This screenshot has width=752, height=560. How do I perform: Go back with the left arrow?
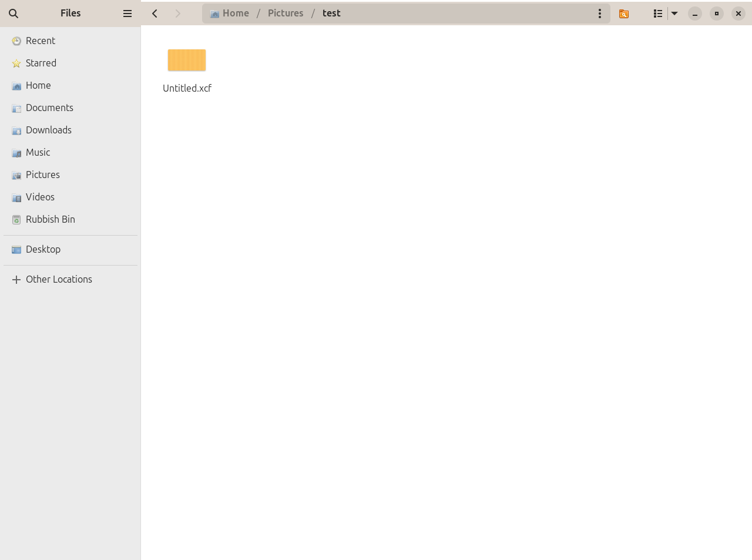pyautogui.click(x=155, y=14)
